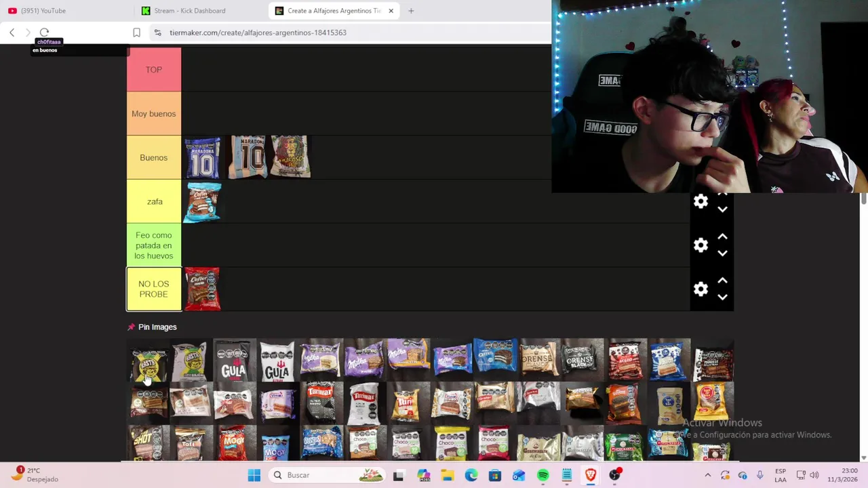Select the Buenos tier label
Image resolution: width=868 pixels, height=488 pixels.
click(x=154, y=157)
